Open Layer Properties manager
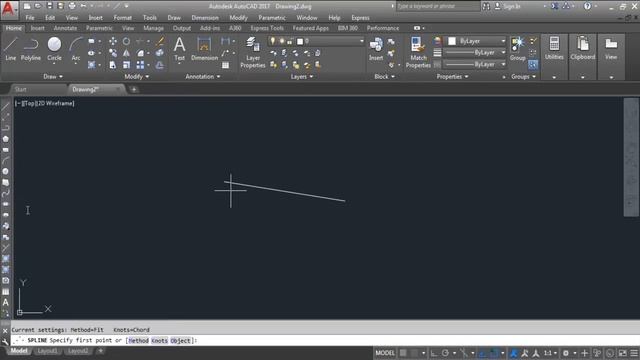The height and width of the screenshot is (360, 640). pos(253,52)
